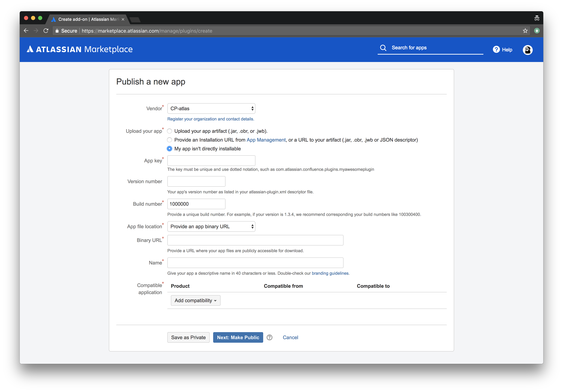Screen dimensions: 563x392
Task: Open the App Management link
Action: coord(266,140)
